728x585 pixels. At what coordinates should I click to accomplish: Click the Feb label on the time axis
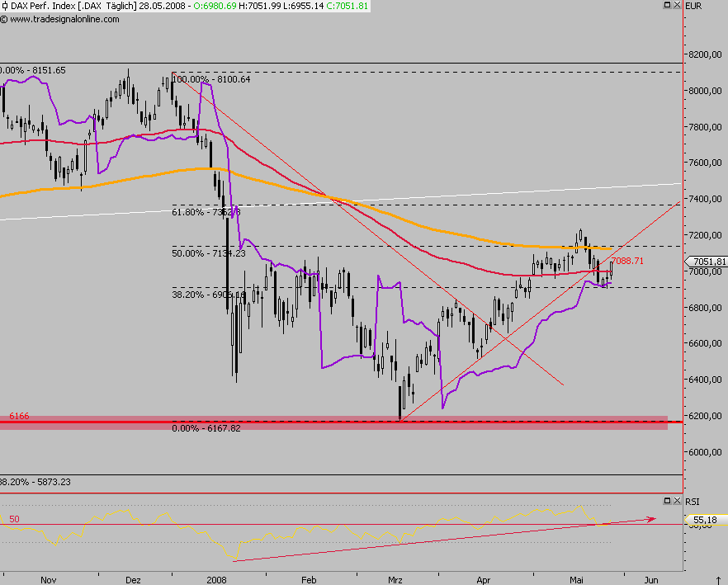309,580
